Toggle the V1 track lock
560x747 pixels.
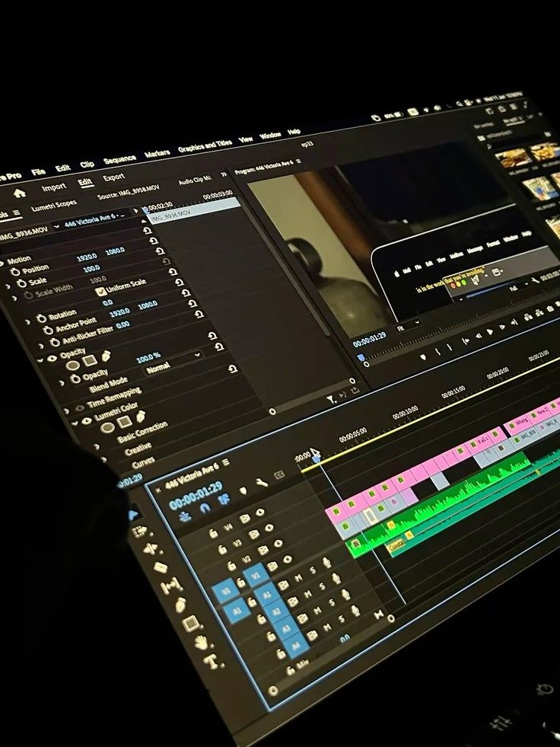[x=240, y=583]
